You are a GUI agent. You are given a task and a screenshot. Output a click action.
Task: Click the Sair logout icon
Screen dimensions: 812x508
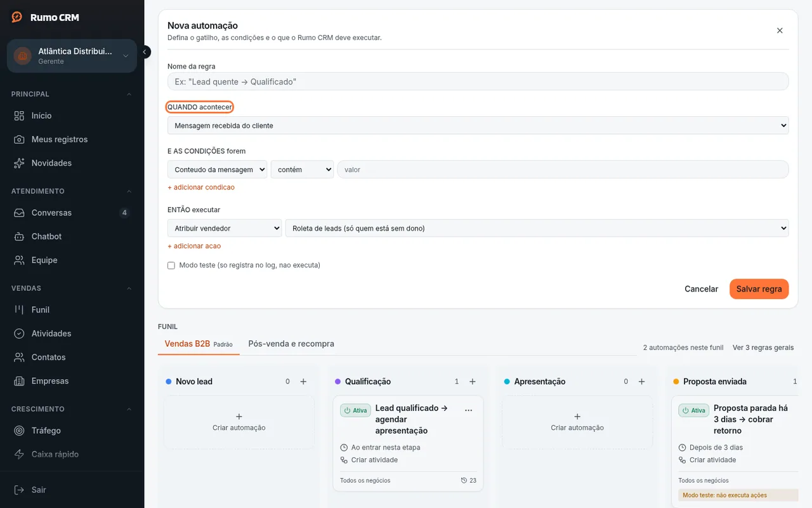click(20, 490)
